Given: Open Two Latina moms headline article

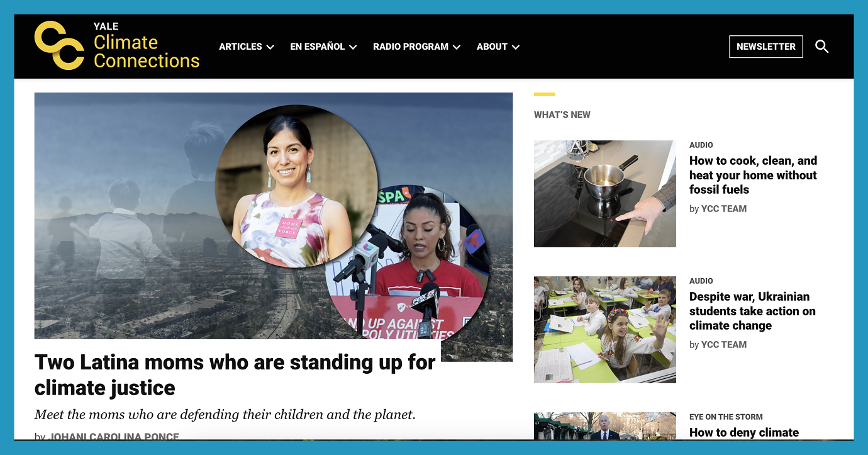Looking at the screenshot, I should (x=235, y=375).
